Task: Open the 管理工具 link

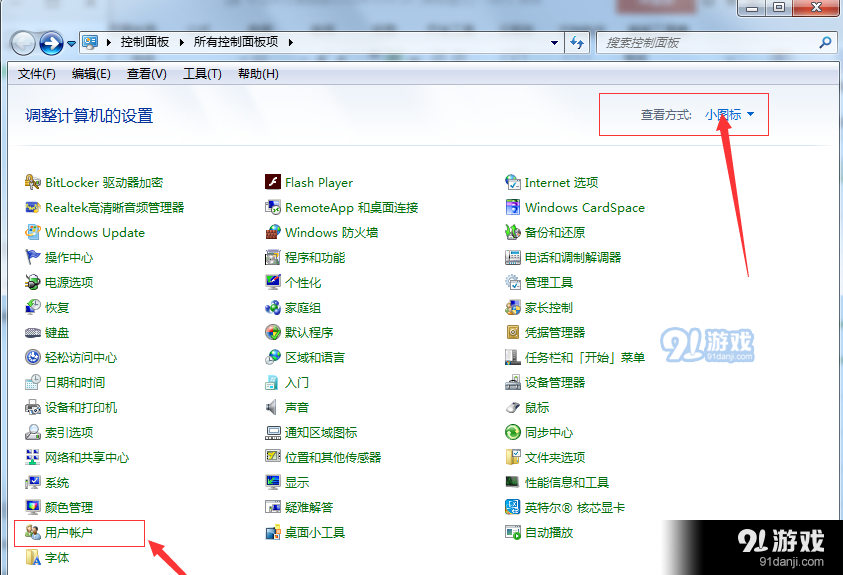Action: [548, 282]
